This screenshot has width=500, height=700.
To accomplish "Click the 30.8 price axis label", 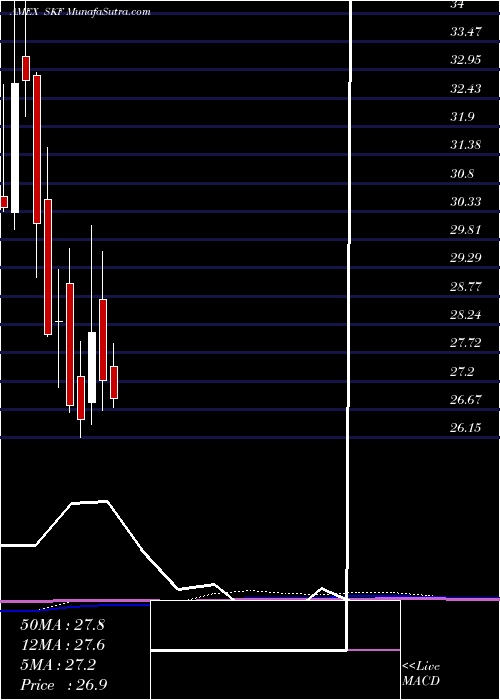I will click(462, 173).
